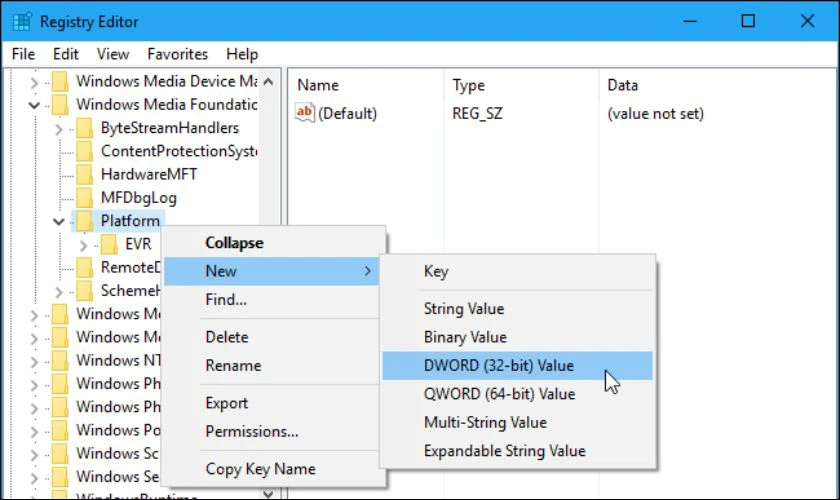Click the folder icon of Windows NT key
The height and width of the screenshot is (500, 840).
coord(60,361)
